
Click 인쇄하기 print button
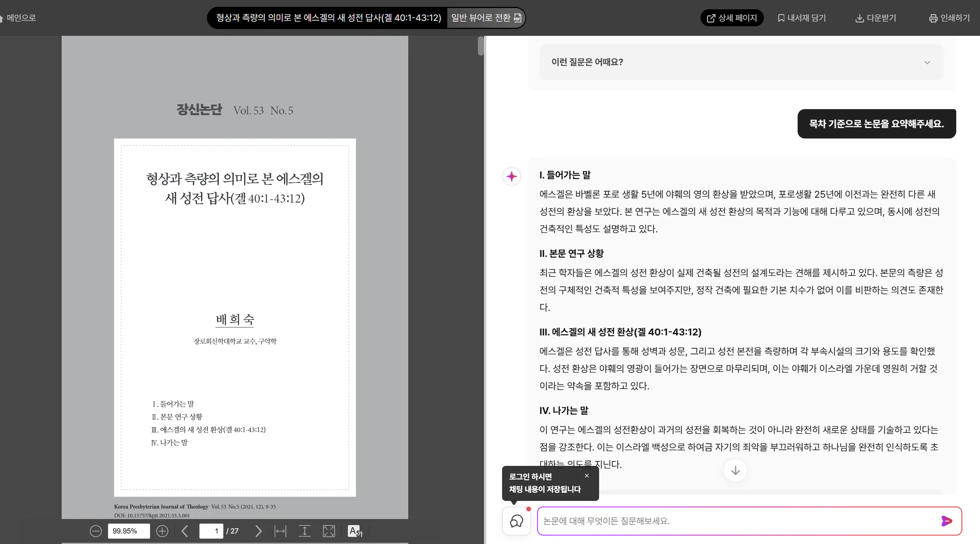(x=949, y=18)
